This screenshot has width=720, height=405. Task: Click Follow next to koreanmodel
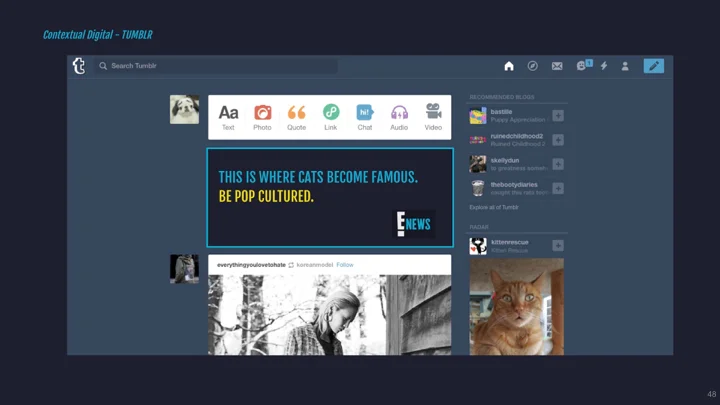(345, 265)
